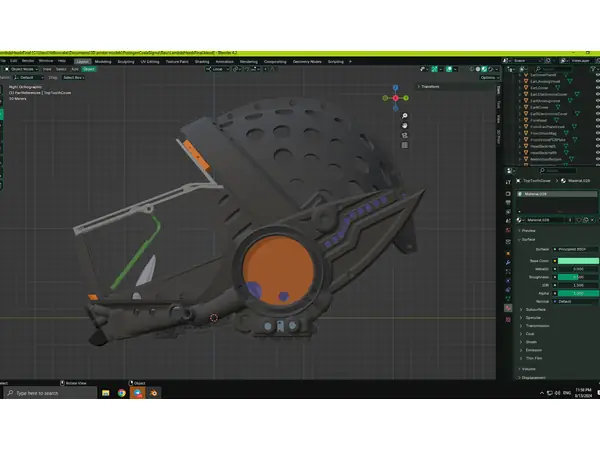Screen dimensions: 600x450
Task: Click the zoom magnifier icon in viewport
Action: pyautogui.click(x=404, y=116)
